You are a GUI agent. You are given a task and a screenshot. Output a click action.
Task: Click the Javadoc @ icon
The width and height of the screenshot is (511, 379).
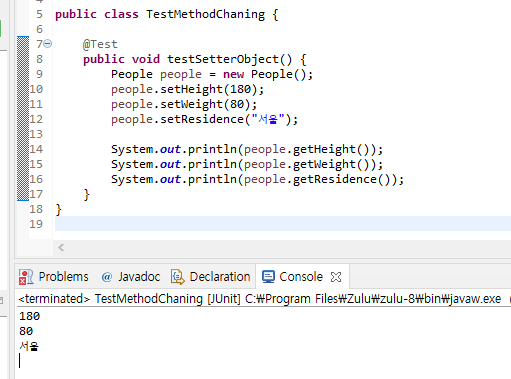107,277
